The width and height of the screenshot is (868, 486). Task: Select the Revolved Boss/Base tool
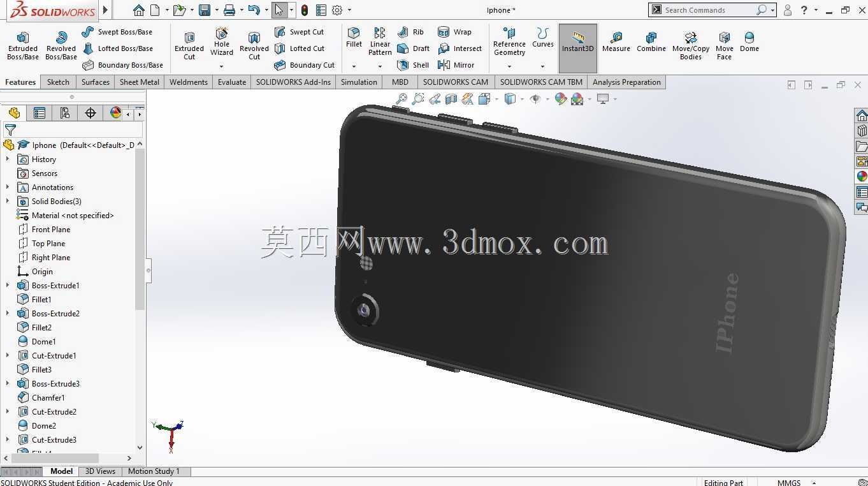click(61, 45)
